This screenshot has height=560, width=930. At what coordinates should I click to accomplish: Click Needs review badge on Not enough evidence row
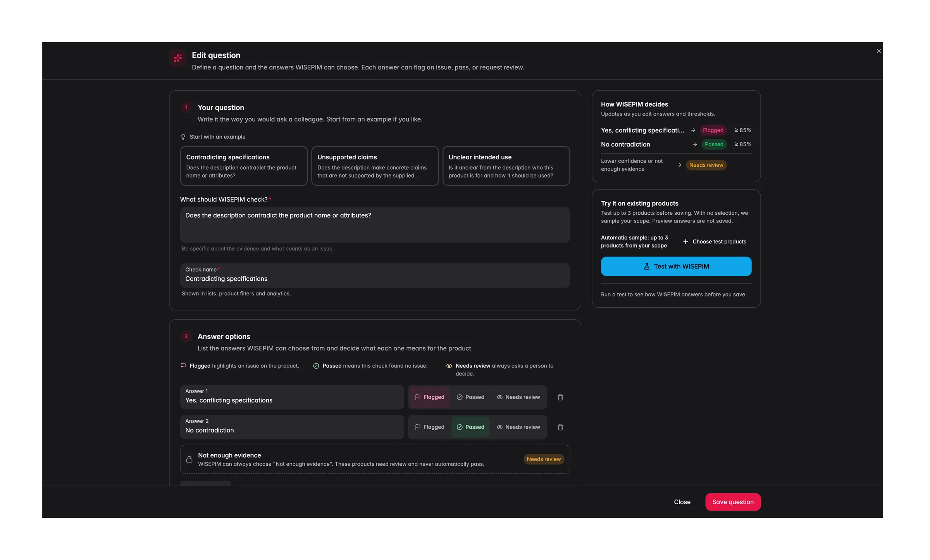(x=544, y=459)
